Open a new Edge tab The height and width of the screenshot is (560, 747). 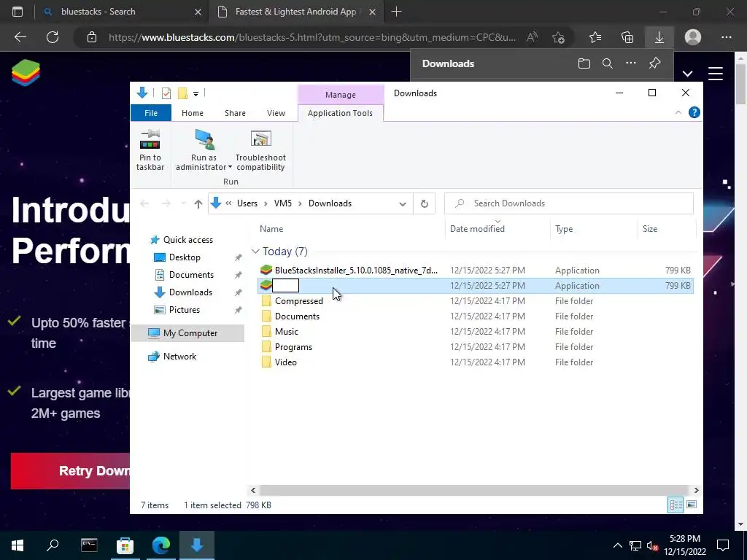(396, 12)
